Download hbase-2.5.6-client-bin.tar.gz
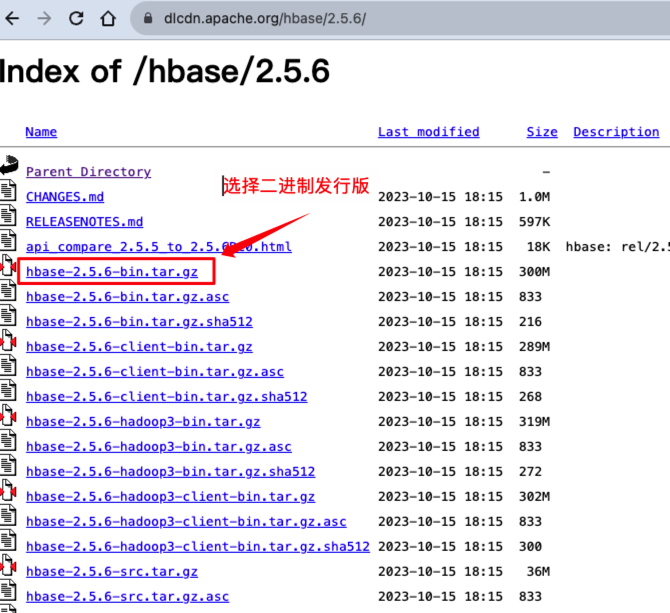 coord(139,346)
